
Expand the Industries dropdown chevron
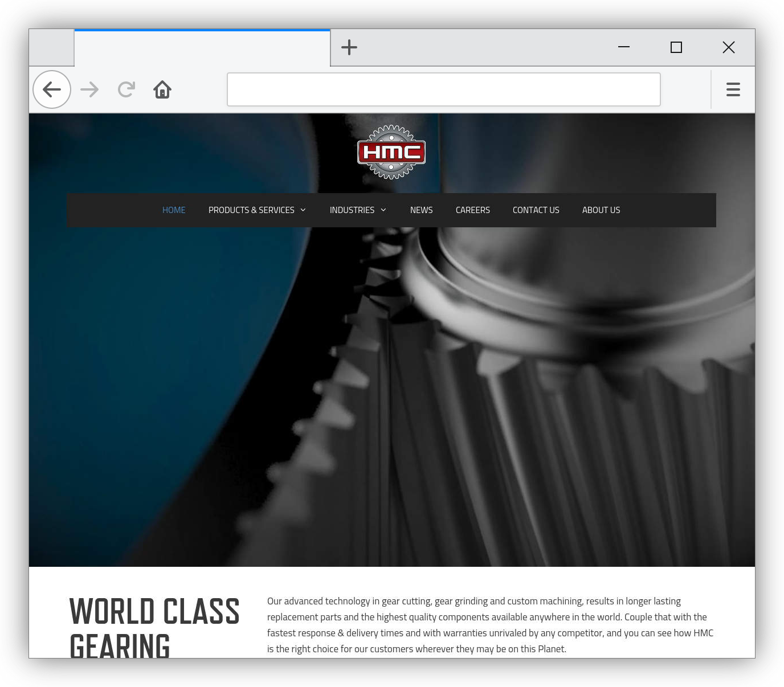point(383,210)
